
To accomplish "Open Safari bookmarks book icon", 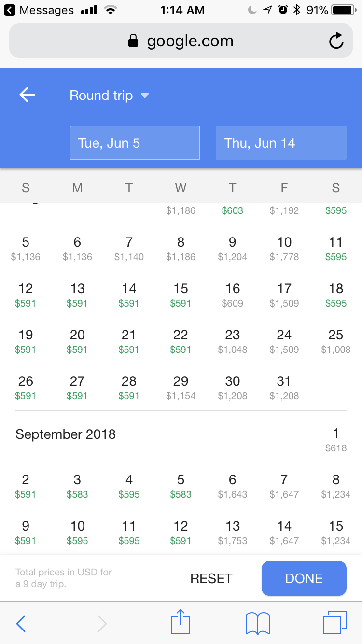I will pos(257,623).
